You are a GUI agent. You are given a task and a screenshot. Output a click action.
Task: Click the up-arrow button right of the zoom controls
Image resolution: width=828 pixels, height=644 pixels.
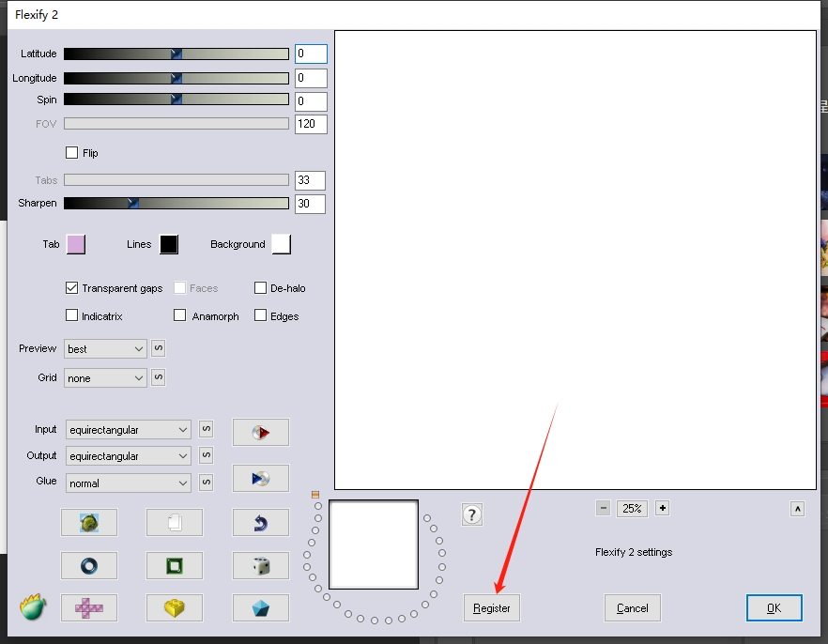(797, 509)
